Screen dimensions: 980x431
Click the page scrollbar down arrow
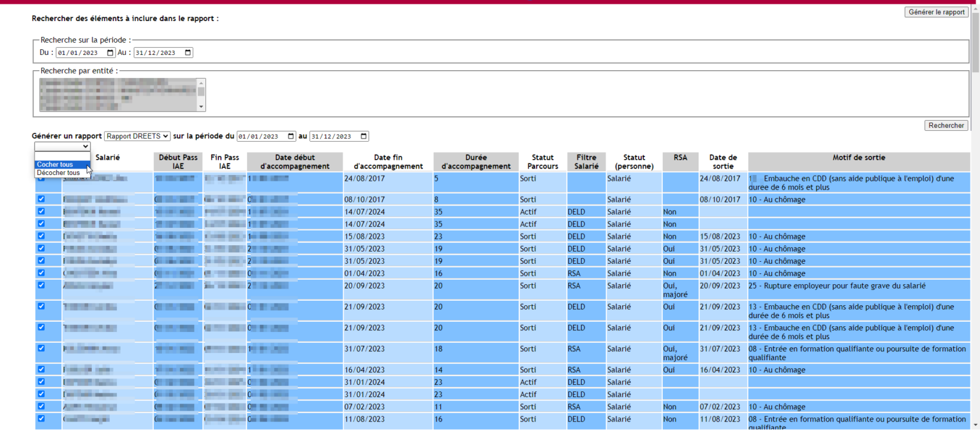(x=975, y=424)
